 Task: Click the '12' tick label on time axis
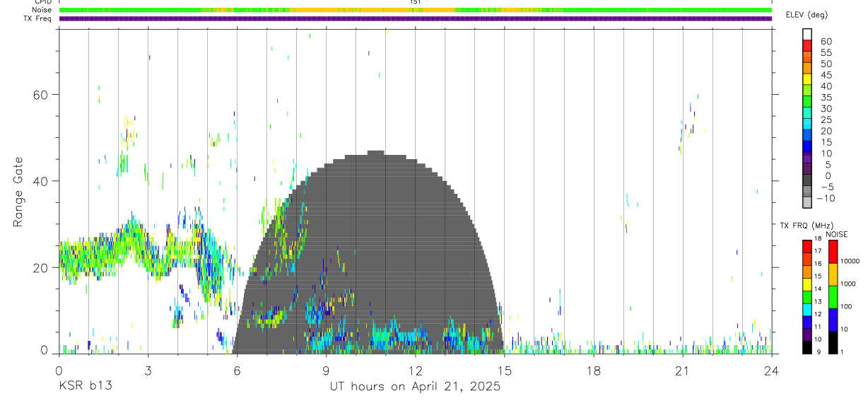415,371
